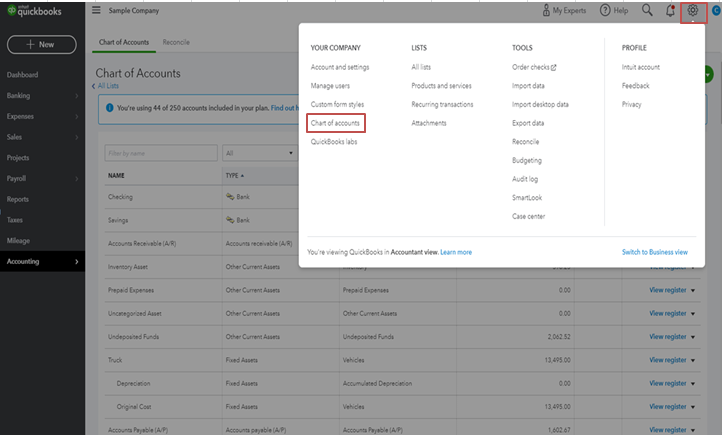The width and height of the screenshot is (722, 435).
Task: Open Budgeting tool
Action: tap(527, 160)
